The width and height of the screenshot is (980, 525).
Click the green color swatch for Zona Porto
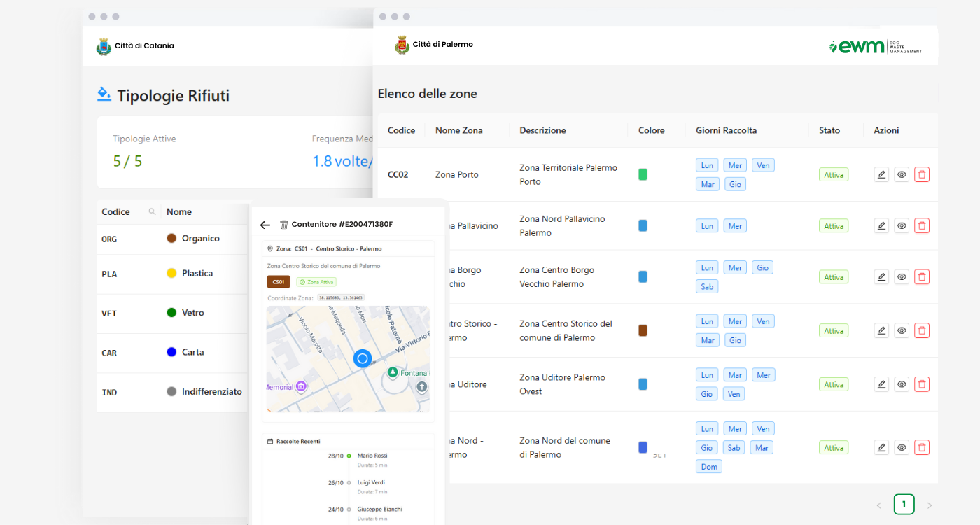tap(643, 174)
